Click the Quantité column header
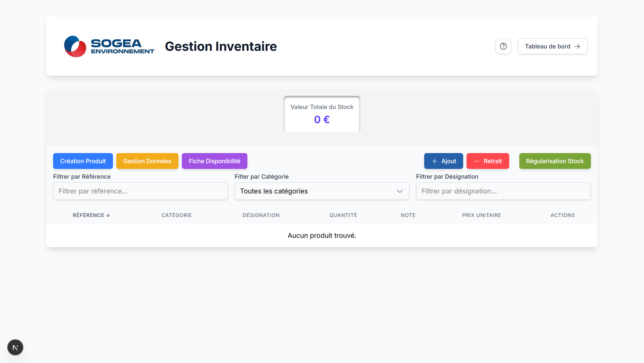Screen dimensions: 644x363 point(343,215)
